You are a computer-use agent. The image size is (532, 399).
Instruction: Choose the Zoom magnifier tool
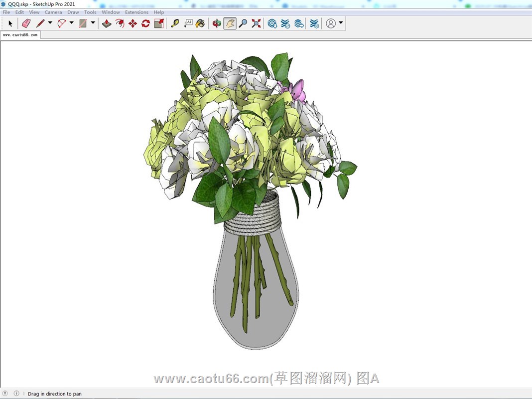pyautogui.click(x=243, y=23)
